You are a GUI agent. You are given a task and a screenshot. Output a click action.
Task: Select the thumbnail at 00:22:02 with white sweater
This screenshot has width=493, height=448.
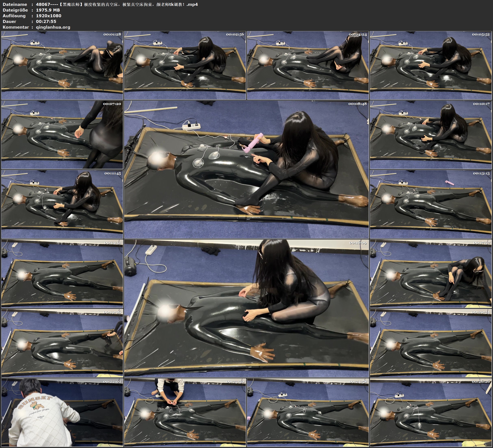62,412
